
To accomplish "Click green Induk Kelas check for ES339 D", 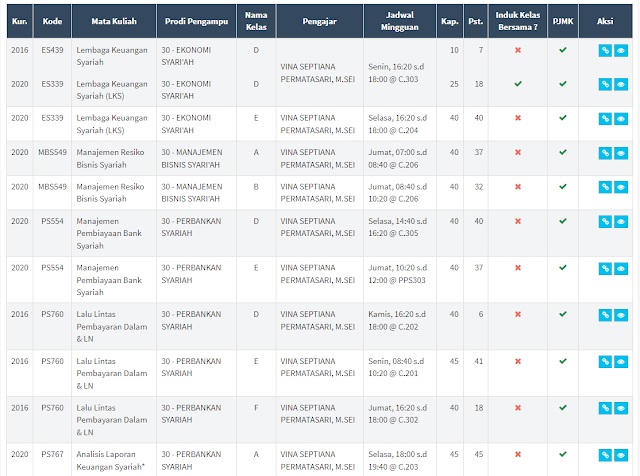I will point(518,84).
